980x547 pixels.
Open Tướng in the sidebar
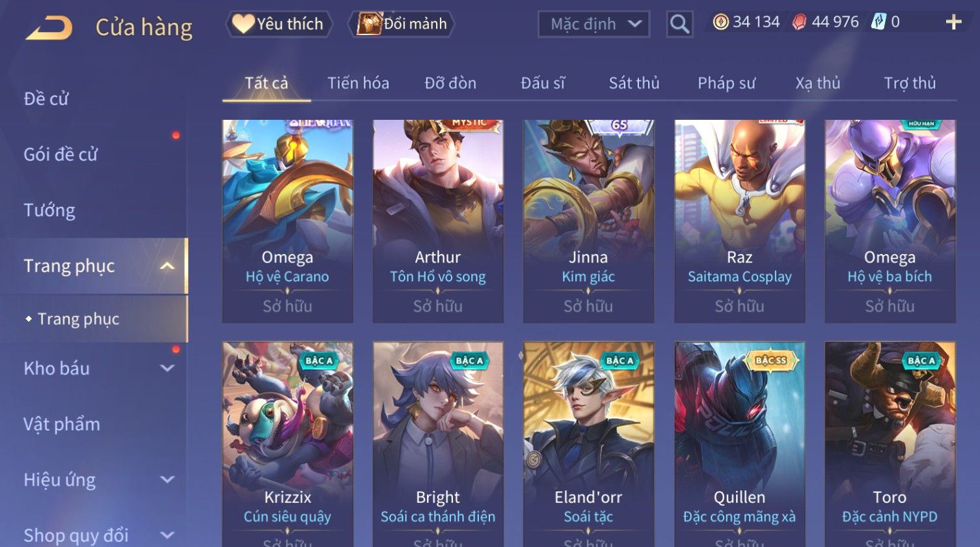pyautogui.click(x=49, y=210)
